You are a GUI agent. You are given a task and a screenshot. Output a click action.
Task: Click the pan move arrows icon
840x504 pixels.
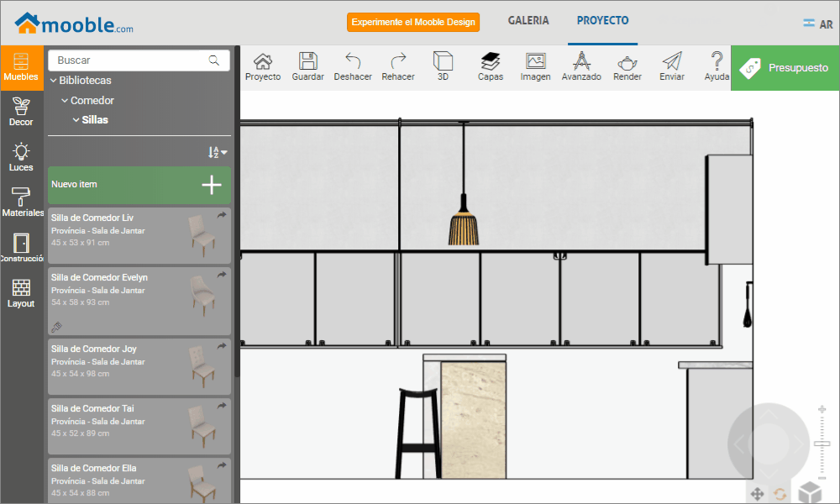pyautogui.click(x=757, y=494)
